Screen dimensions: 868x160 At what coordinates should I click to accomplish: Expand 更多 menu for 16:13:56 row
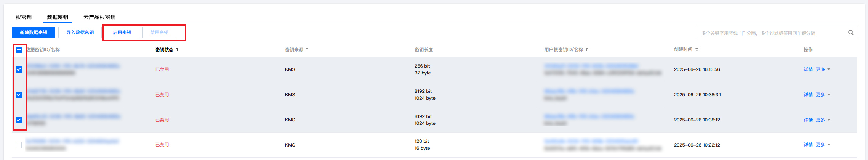click(823, 69)
